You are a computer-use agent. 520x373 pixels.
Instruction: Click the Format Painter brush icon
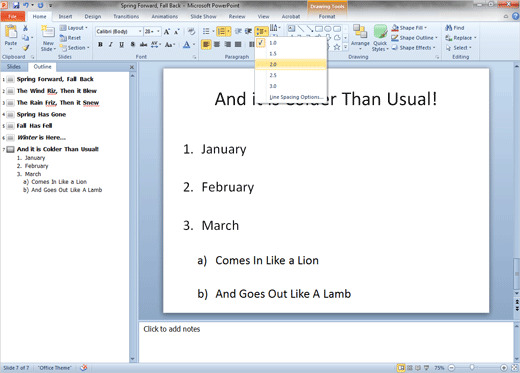pyautogui.click(x=26, y=48)
